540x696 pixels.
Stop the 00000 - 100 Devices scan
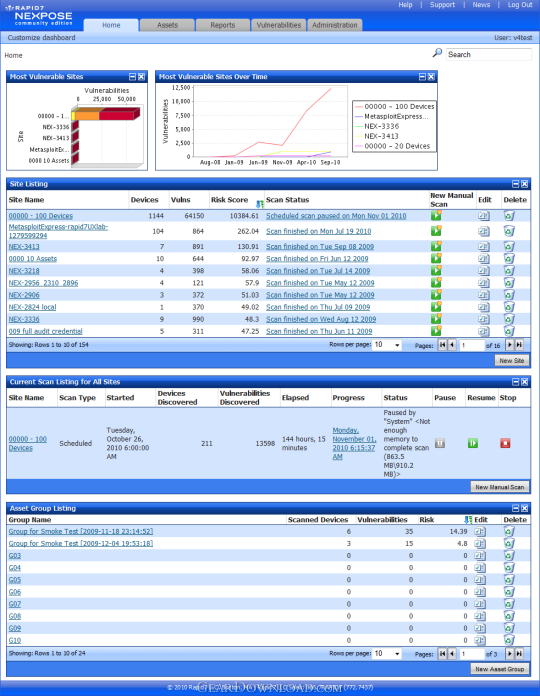tap(505, 443)
